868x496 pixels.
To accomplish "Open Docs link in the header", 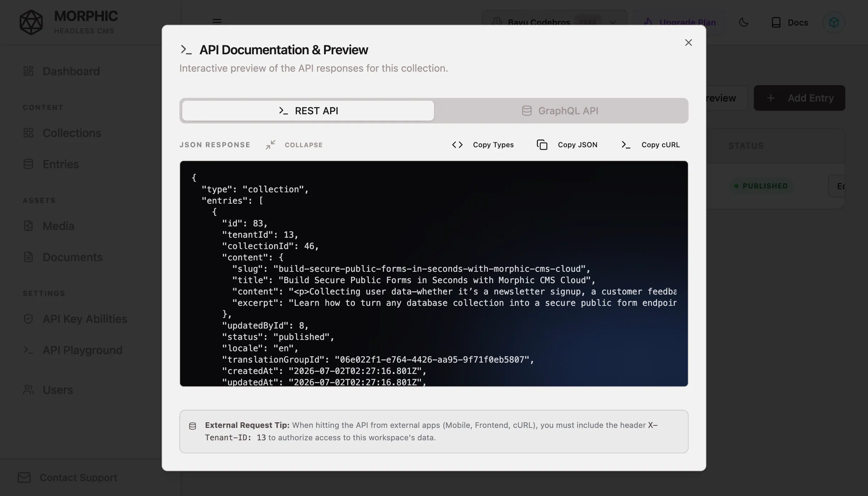I will 790,22.
